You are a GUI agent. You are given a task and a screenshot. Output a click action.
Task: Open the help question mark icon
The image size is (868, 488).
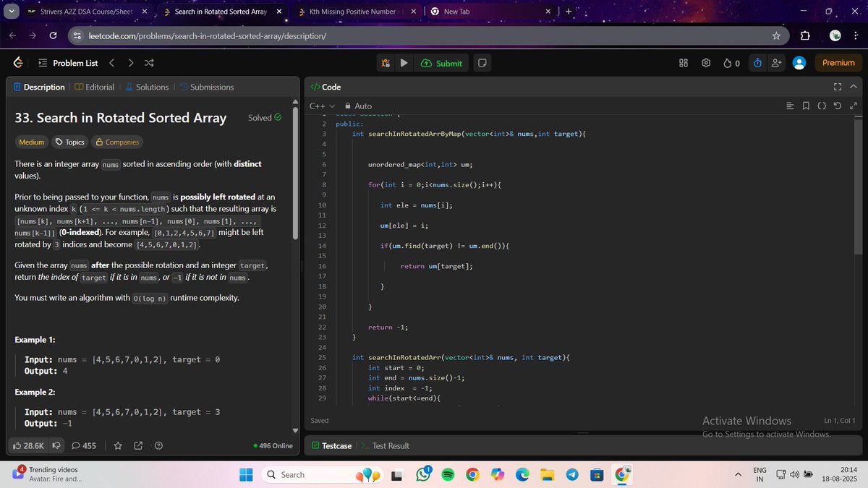(x=158, y=446)
